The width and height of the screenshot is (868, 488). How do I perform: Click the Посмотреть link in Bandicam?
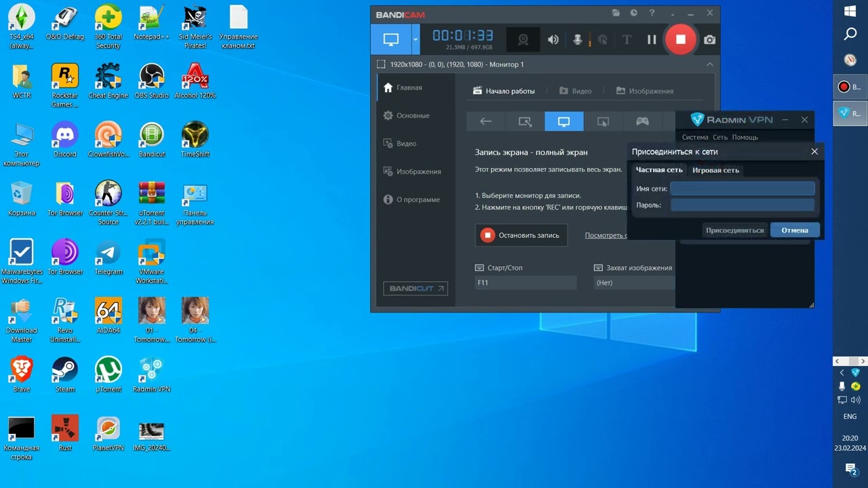tap(606, 235)
